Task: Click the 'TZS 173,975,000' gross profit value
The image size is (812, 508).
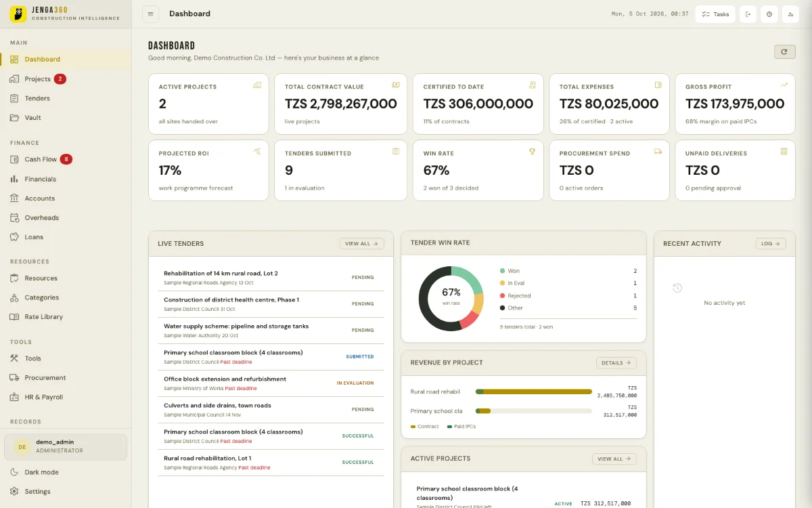Action: click(735, 104)
